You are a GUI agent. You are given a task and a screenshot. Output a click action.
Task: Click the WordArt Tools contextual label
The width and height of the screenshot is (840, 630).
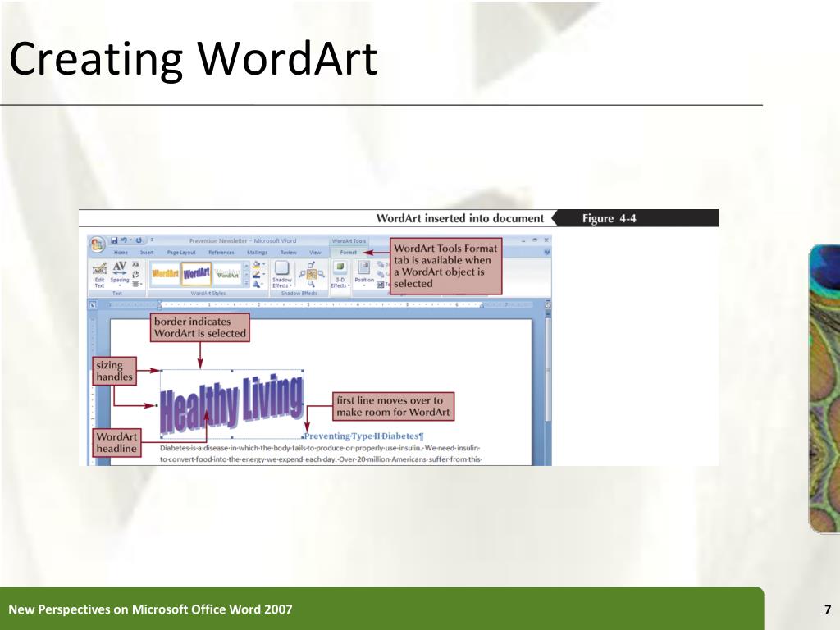pos(349,241)
